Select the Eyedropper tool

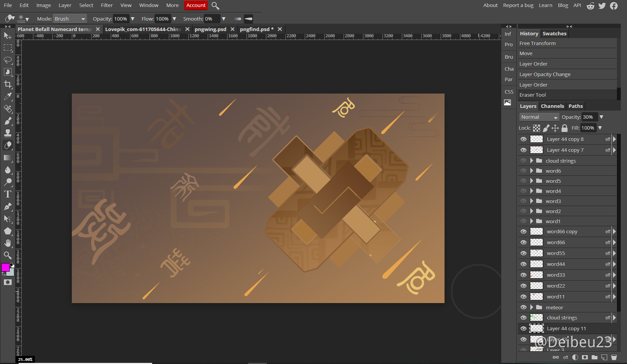click(x=8, y=96)
